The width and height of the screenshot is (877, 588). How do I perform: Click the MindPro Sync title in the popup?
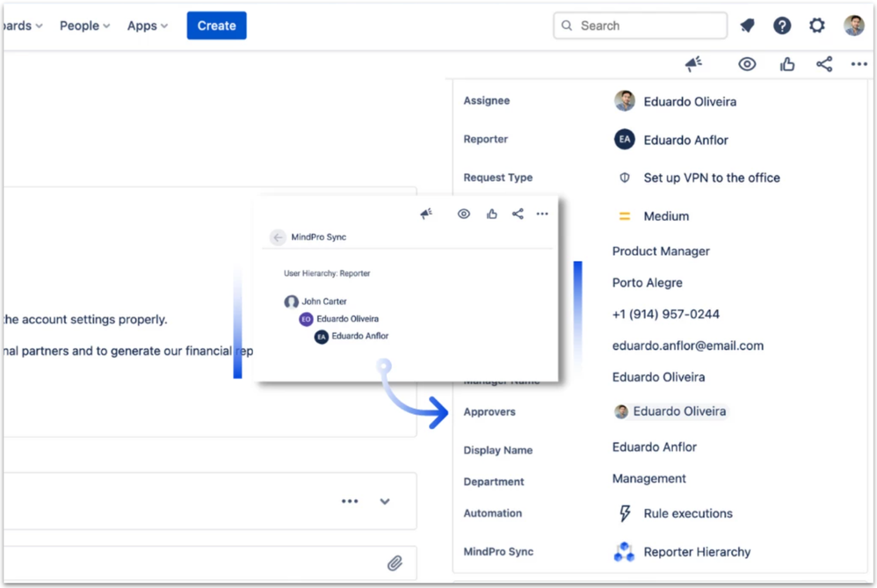coord(318,237)
